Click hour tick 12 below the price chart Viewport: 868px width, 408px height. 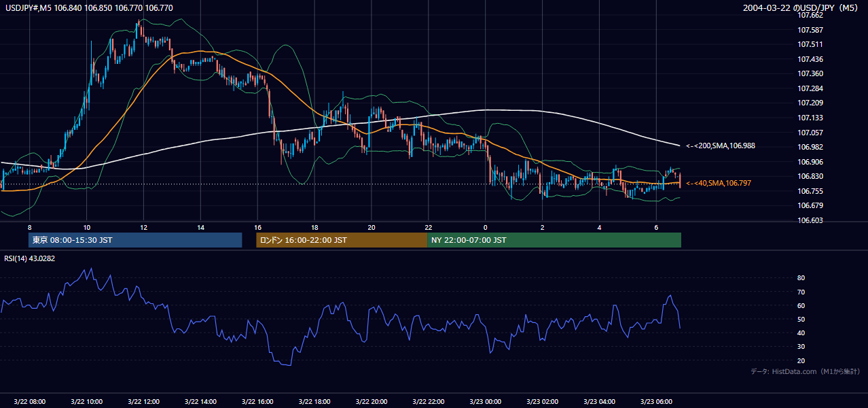click(x=143, y=227)
